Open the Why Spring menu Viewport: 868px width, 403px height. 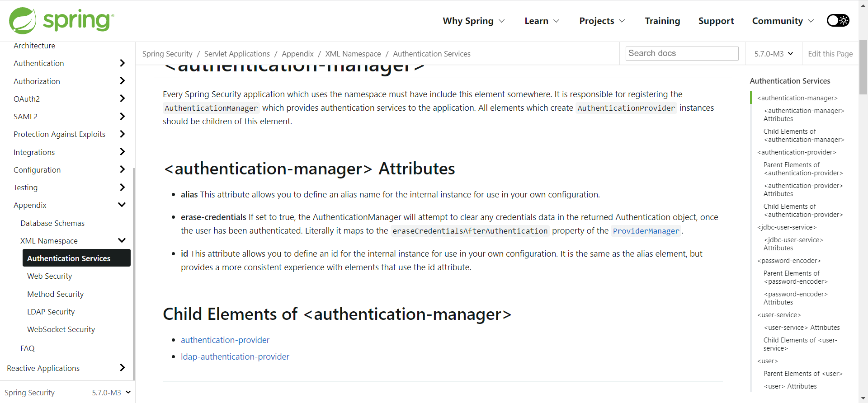pyautogui.click(x=473, y=21)
